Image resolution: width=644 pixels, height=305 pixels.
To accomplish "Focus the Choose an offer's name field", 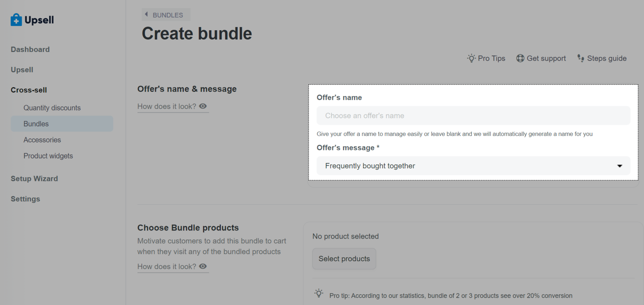I will tap(473, 115).
